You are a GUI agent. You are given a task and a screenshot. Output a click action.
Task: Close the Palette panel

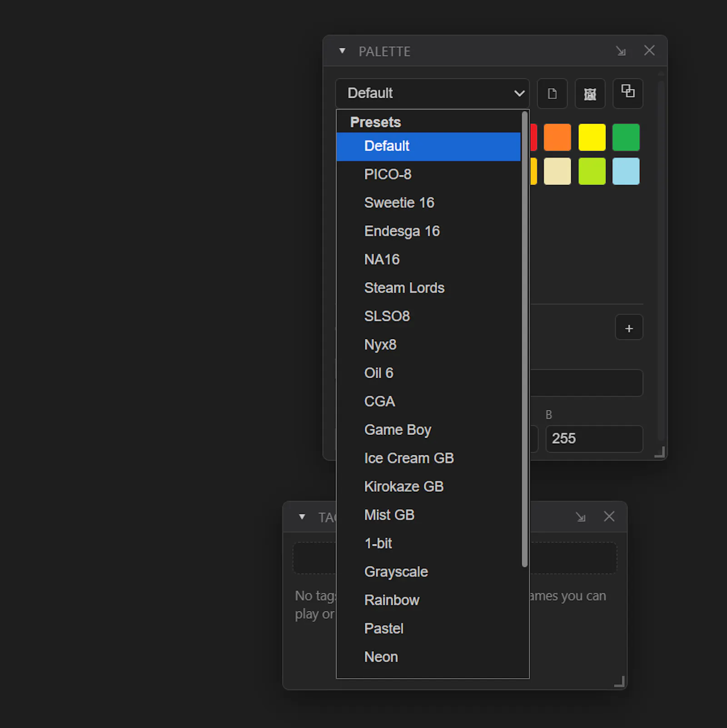tap(649, 50)
